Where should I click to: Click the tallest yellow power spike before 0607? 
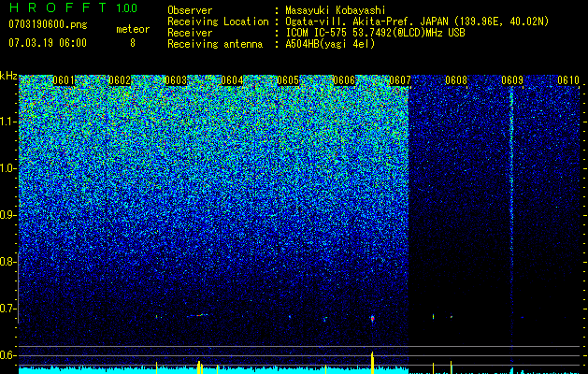[x=372, y=363]
